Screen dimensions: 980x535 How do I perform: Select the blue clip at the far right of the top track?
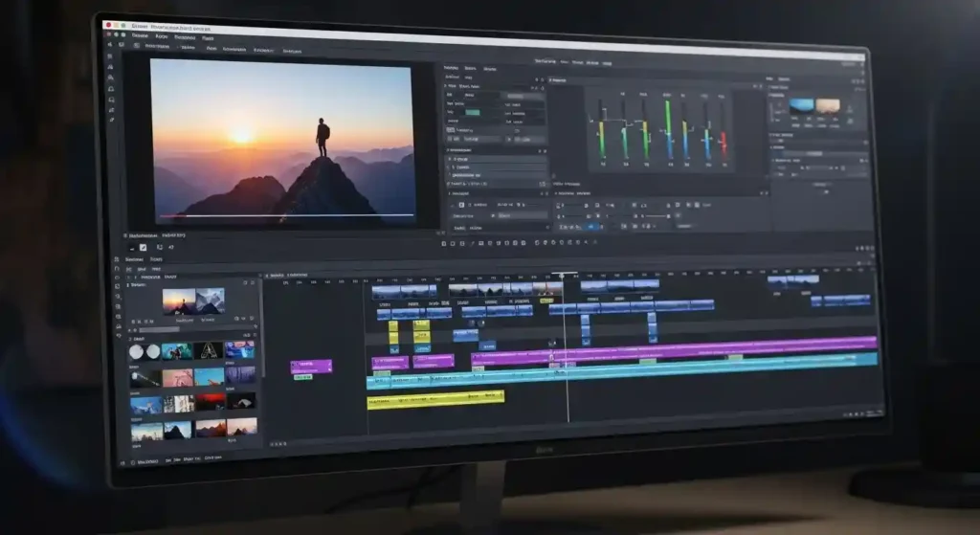pos(793,280)
